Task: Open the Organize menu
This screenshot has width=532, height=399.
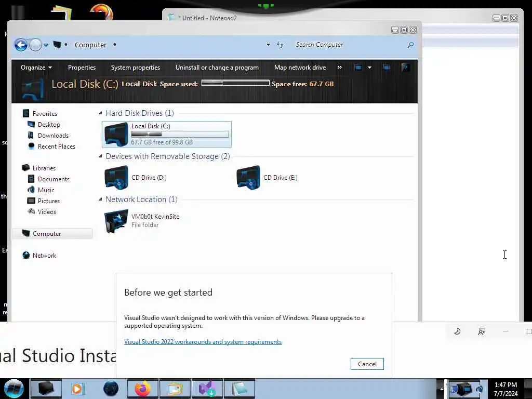Action: tap(36, 68)
